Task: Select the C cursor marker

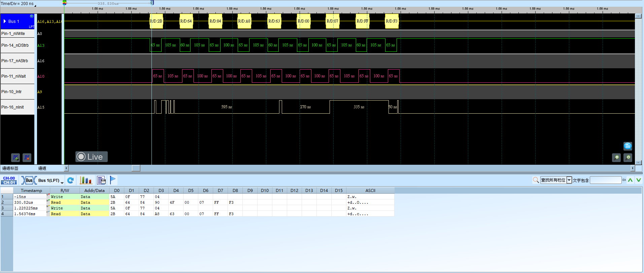Action: pos(152,3)
